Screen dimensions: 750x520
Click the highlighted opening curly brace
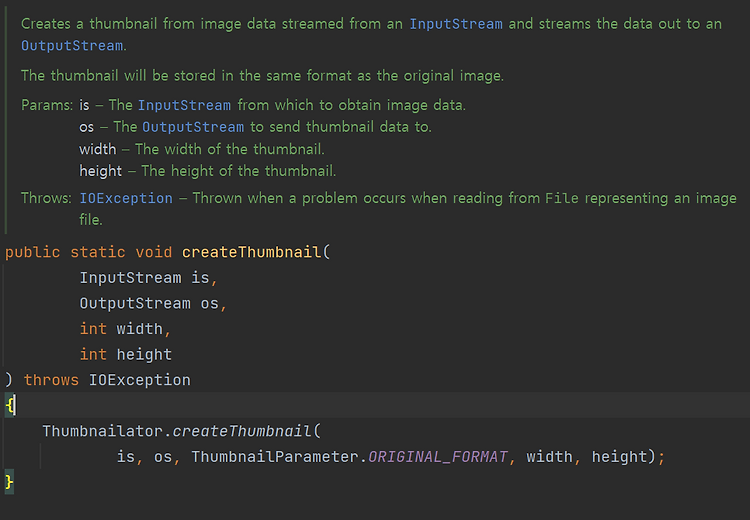click(10, 406)
